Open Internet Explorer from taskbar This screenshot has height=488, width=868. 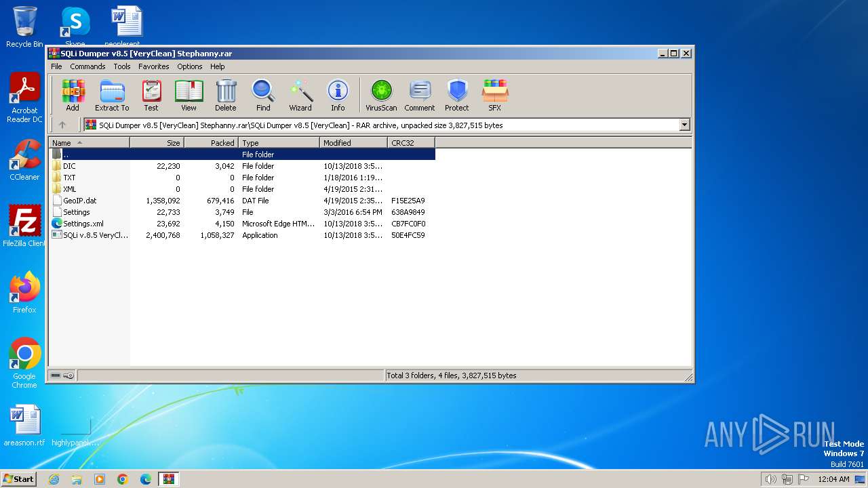[54, 479]
